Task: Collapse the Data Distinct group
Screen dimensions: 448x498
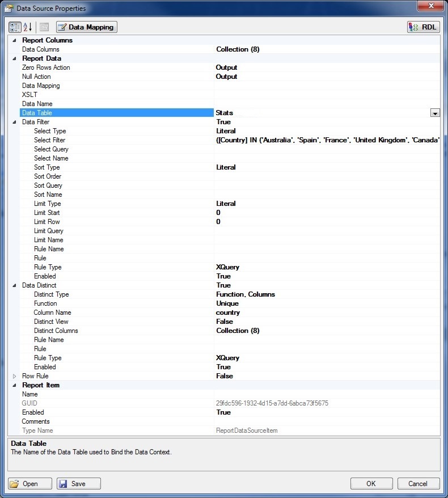Action: 14,285
